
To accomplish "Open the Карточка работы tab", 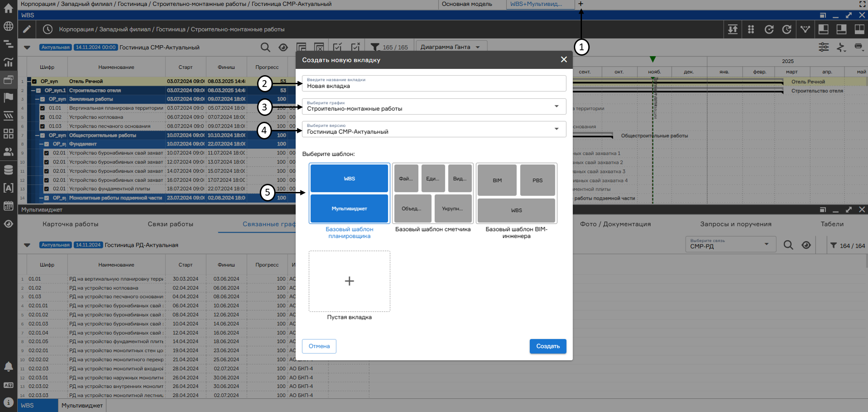I will [70, 224].
